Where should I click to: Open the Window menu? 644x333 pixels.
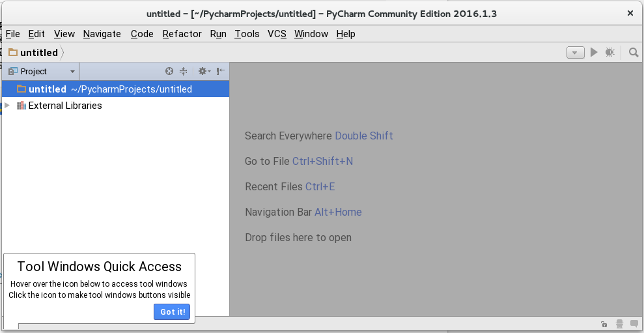click(311, 34)
